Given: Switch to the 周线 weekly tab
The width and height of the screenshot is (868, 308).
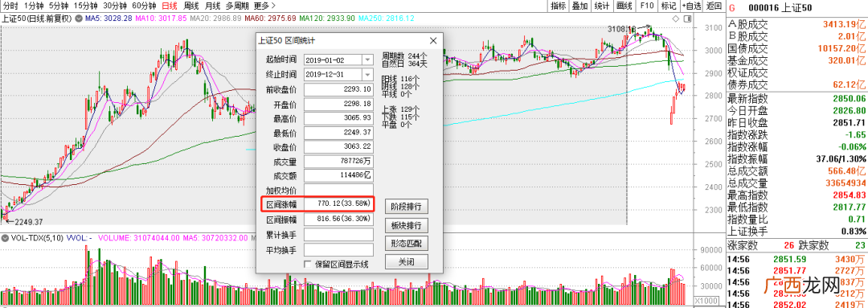Looking at the screenshot, I should (191, 6).
